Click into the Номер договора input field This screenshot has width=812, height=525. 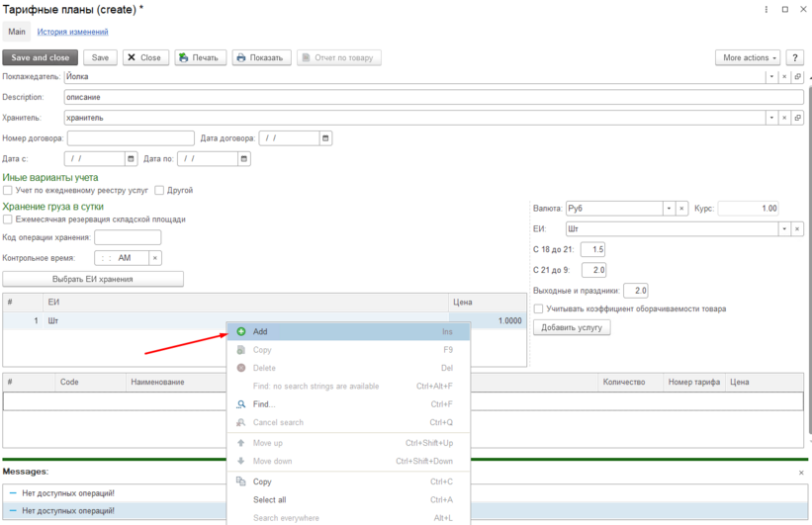131,138
